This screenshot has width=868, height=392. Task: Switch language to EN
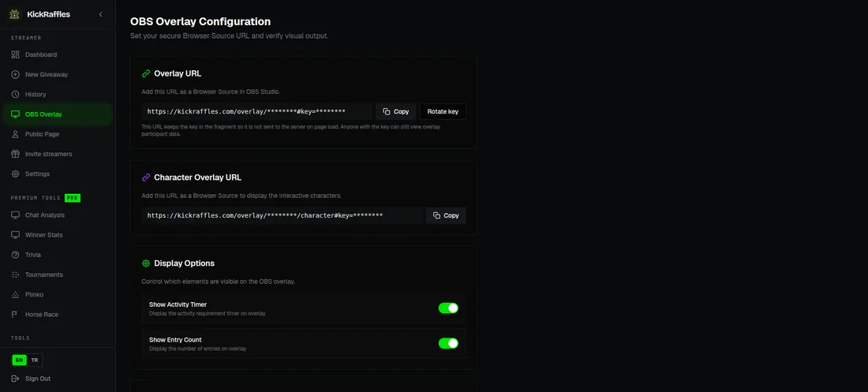[x=20, y=360]
